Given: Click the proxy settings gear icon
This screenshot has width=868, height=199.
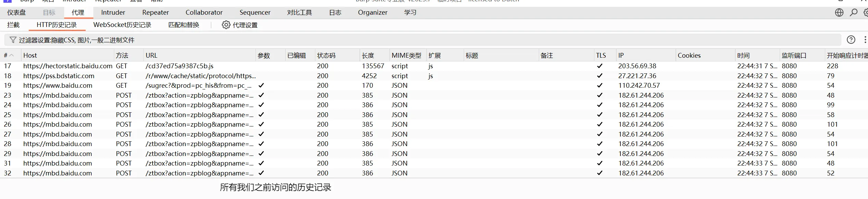Looking at the screenshot, I should 226,25.
